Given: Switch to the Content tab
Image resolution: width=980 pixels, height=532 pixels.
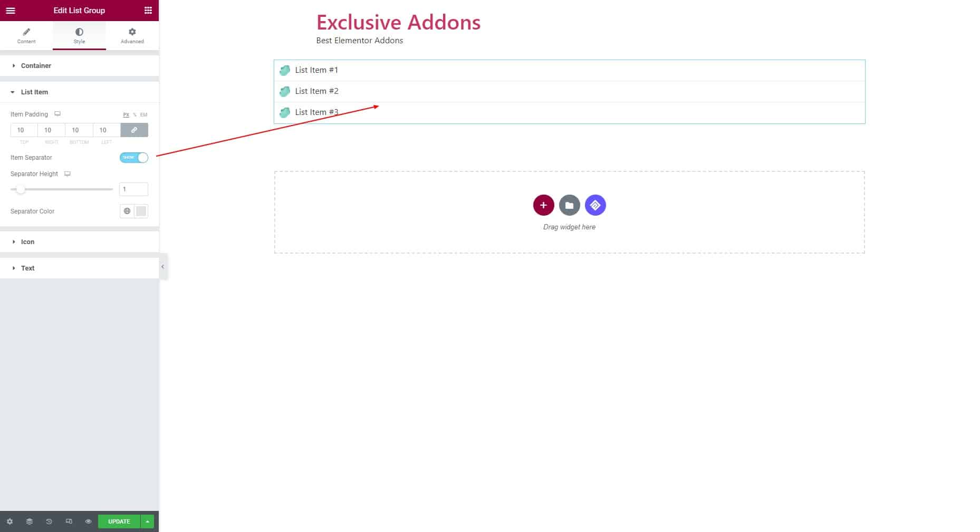Looking at the screenshot, I should [x=26, y=36].
